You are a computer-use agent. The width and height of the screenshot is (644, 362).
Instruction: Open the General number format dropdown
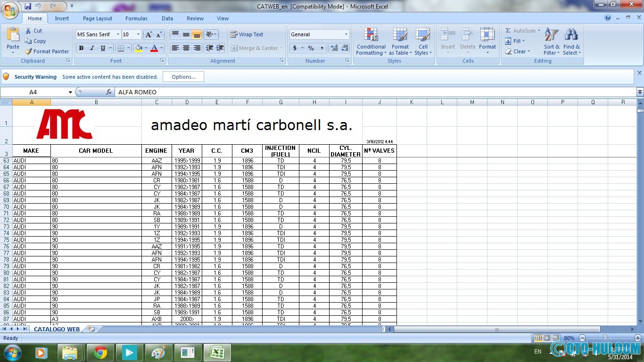tap(346, 34)
